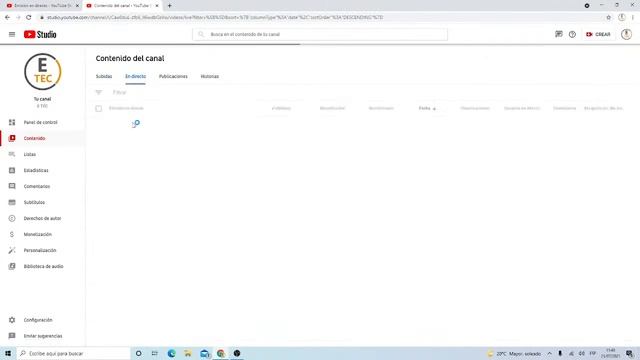
Task: Bookmark page with the star icon
Action: click(x=609, y=18)
